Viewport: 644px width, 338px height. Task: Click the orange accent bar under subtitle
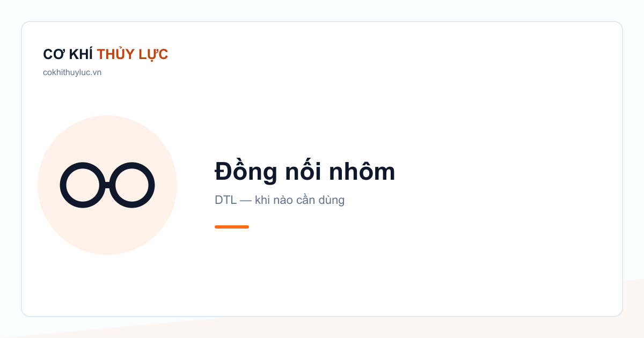tap(232, 227)
